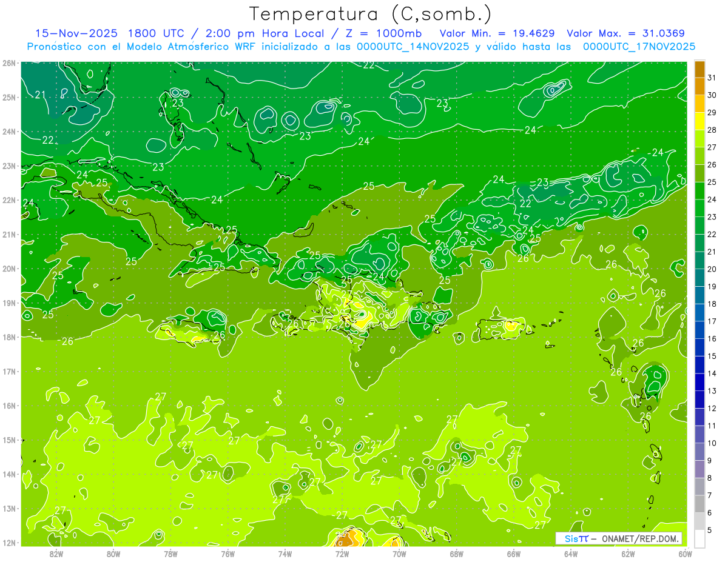728x562 pixels.
Task: Click the title 'Temperatura (C,somb.)'
Action: tap(370, 15)
